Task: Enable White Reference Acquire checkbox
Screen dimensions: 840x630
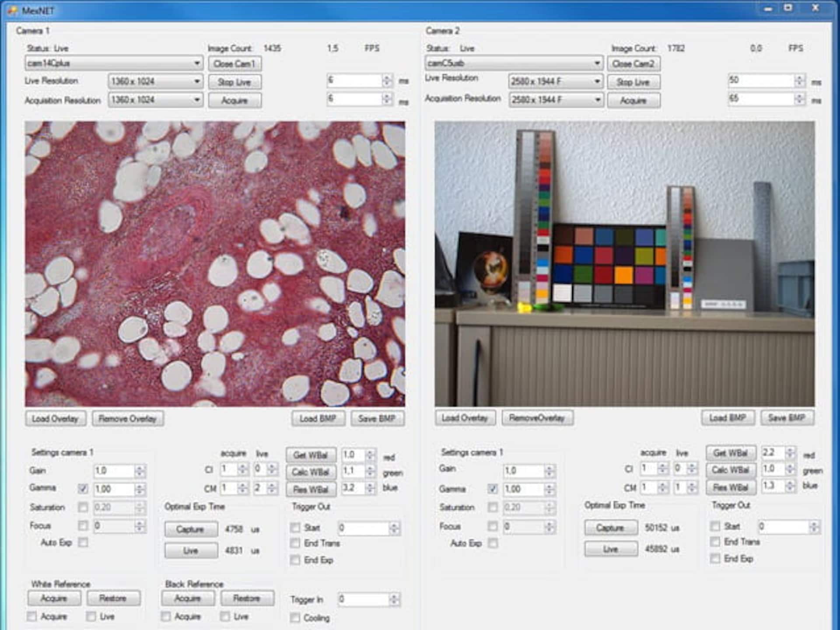Action: pos(31,616)
